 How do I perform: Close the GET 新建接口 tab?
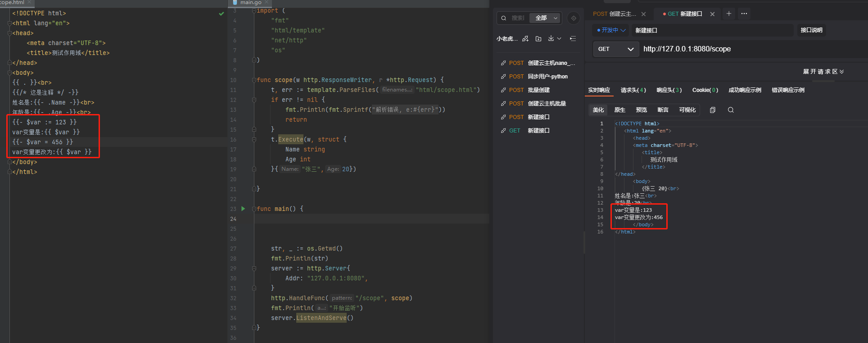(x=712, y=14)
